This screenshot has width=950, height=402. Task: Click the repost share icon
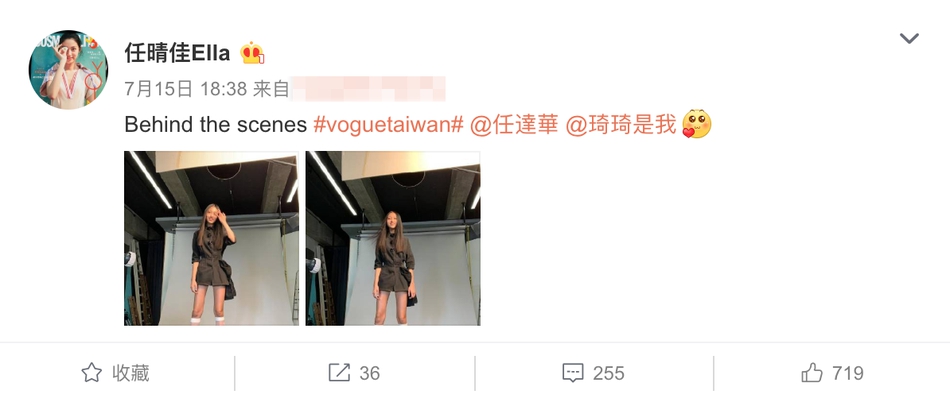[x=339, y=372]
